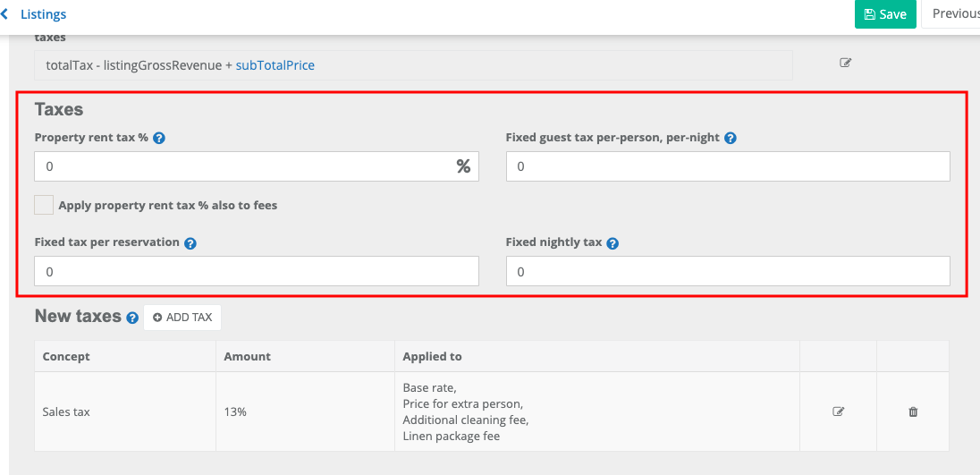Edit the taxes formula with pencil icon
The image size is (980, 475).
tap(845, 64)
